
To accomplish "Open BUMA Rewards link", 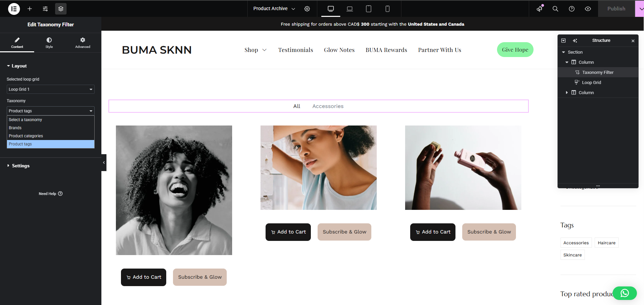I will pyautogui.click(x=386, y=50).
